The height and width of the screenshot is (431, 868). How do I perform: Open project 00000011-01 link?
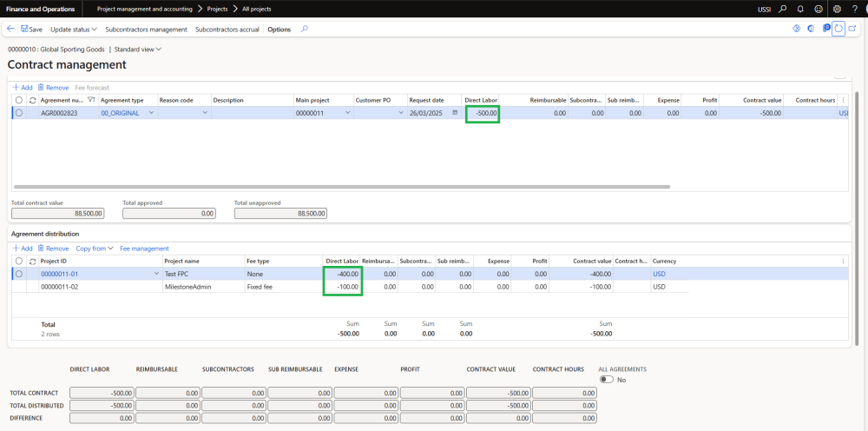[x=60, y=274]
